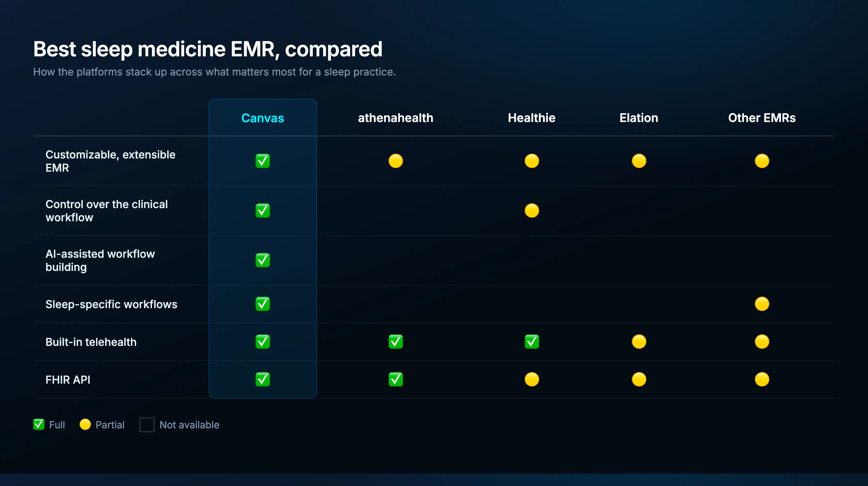Screen dimensions: 868x486
Task: Click the empty Not available legend box
Action: (147, 425)
